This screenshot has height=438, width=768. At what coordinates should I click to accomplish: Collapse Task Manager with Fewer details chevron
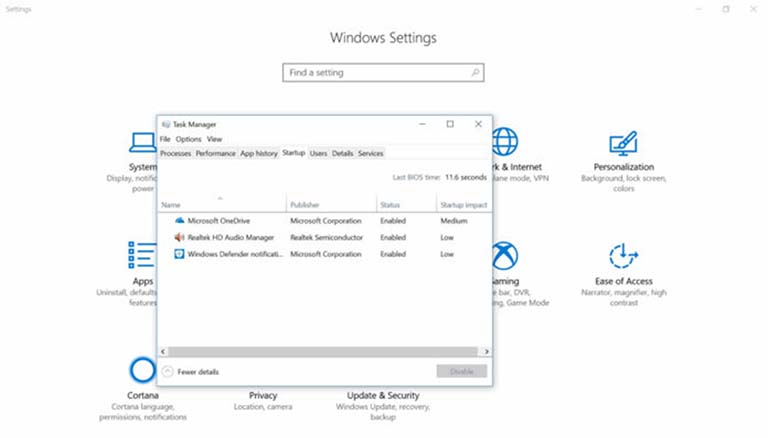click(x=168, y=371)
